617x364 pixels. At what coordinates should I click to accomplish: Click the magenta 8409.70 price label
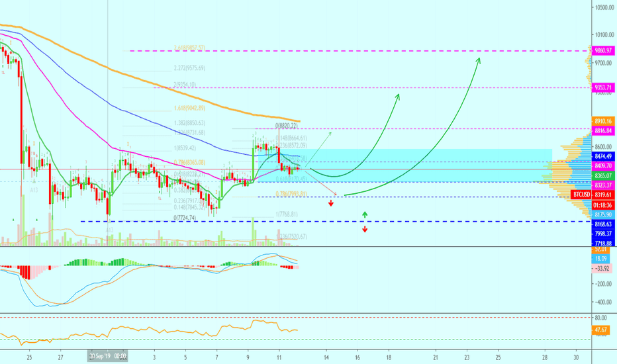point(603,166)
